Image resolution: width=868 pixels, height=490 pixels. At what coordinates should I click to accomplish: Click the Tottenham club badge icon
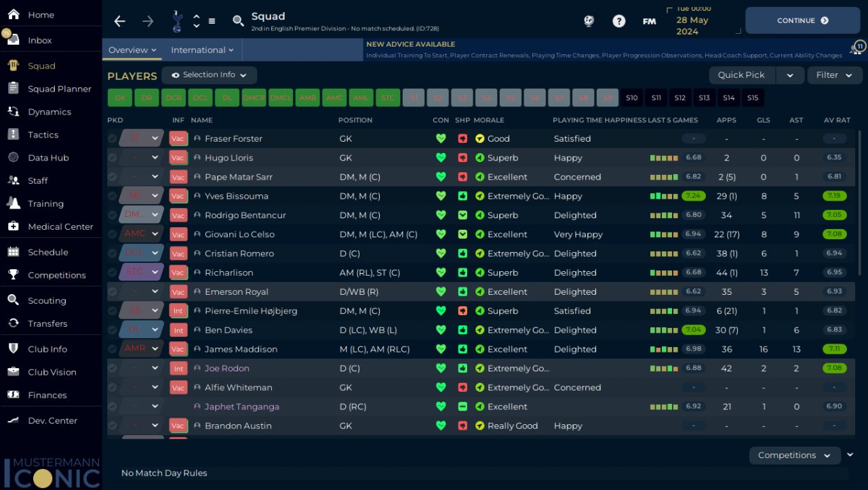tap(178, 21)
